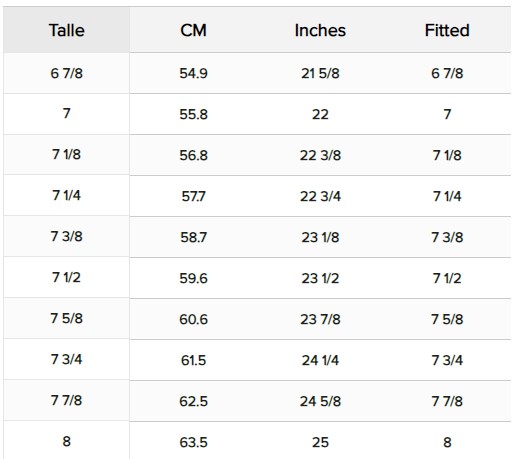Image resolution: width=519 pixels, height=459 pixels.
Task: Click size 6 7/8 in Talle column
Action: coord(67,73)
